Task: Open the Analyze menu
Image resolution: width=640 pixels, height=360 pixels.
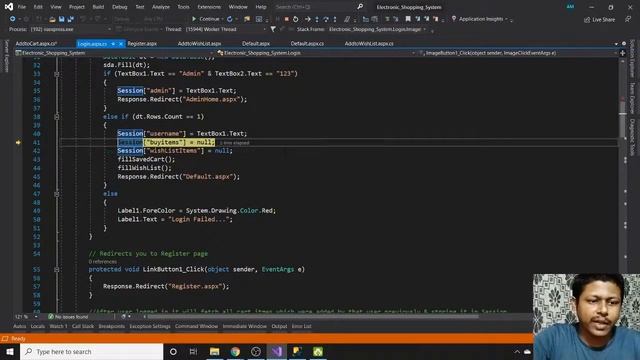Action: (x=161, y=7)
